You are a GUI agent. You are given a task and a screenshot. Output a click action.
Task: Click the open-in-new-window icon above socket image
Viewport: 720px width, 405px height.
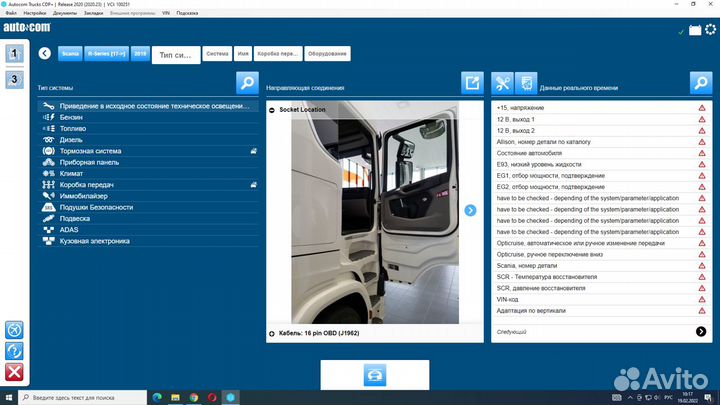point(472,83)
